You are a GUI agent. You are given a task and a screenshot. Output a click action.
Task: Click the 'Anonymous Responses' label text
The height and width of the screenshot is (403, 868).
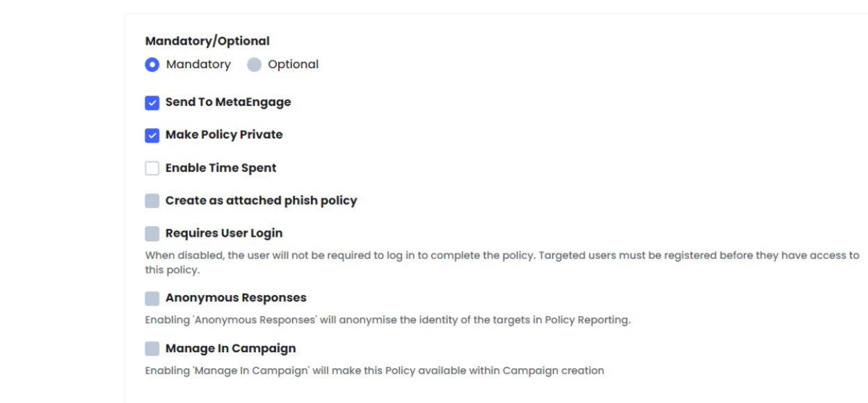(236, 297)
